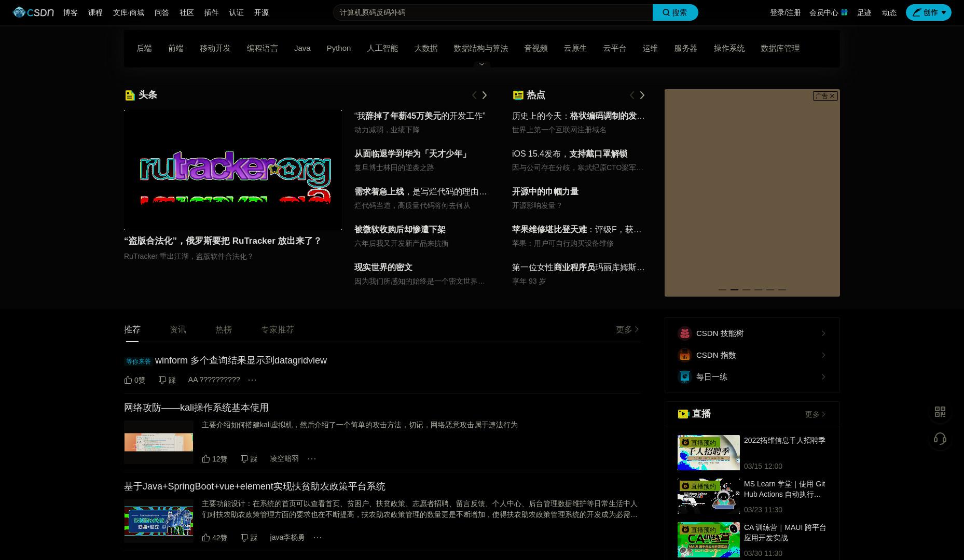Open the 等你来答 tag
This screenshot has width=964, height=560.
139,361
